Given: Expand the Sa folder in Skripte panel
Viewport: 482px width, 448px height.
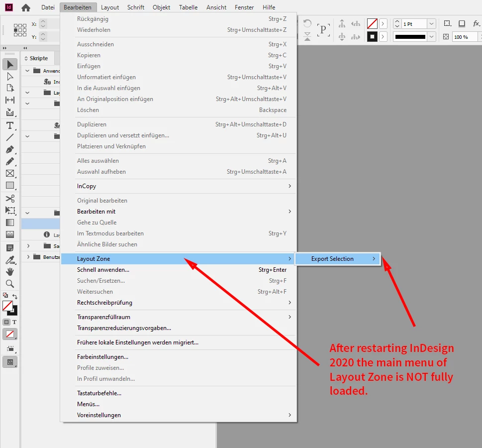Looking at the screenshot, I should pyautogui.click(x=28, y=246).
